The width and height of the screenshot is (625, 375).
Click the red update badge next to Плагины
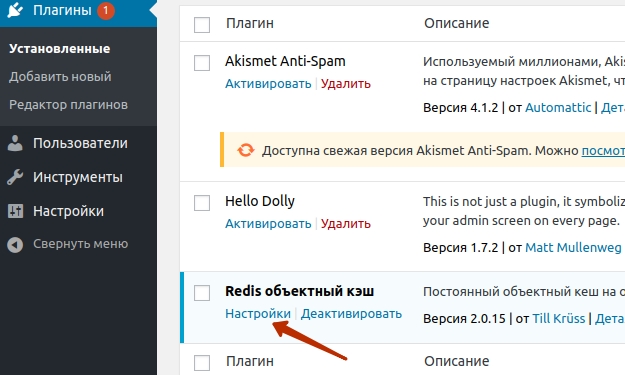coord(106,10)
